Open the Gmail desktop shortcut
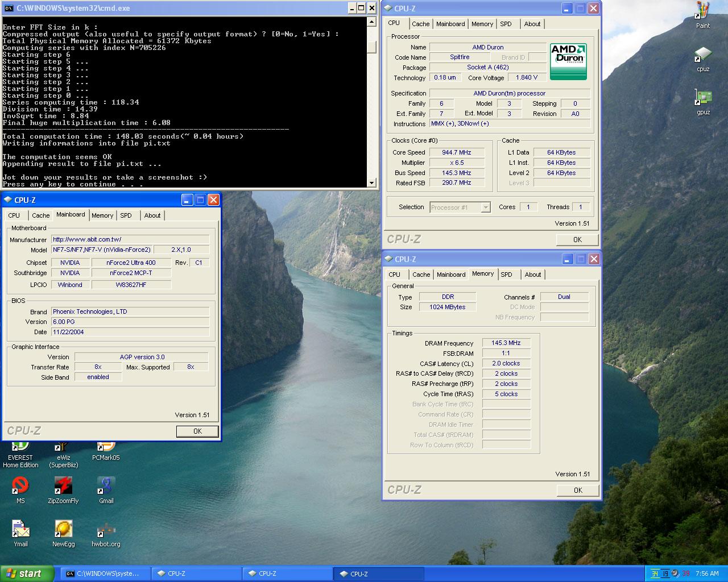The width and height of the screenshot is (728, 582). (x=106, y=490)
